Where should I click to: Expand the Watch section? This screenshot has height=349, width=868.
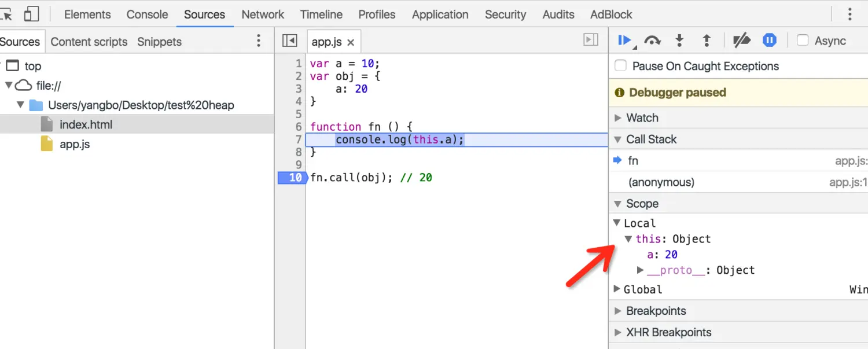[x=619, y=118]
